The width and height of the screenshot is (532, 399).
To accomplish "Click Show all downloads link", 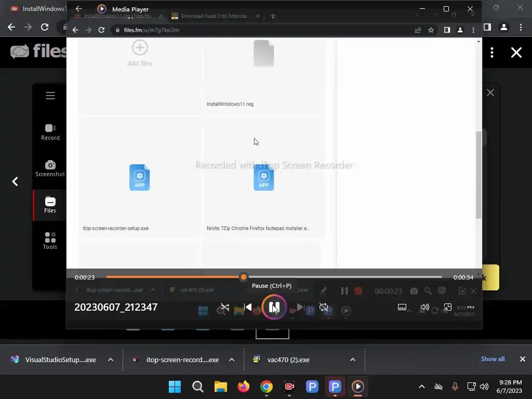I will click(493, 359).
